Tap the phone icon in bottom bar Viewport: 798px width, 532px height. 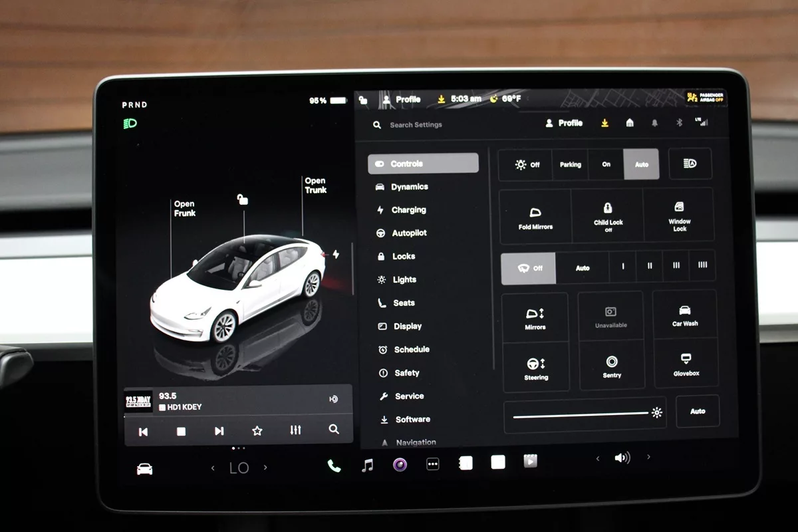(334, 465)
